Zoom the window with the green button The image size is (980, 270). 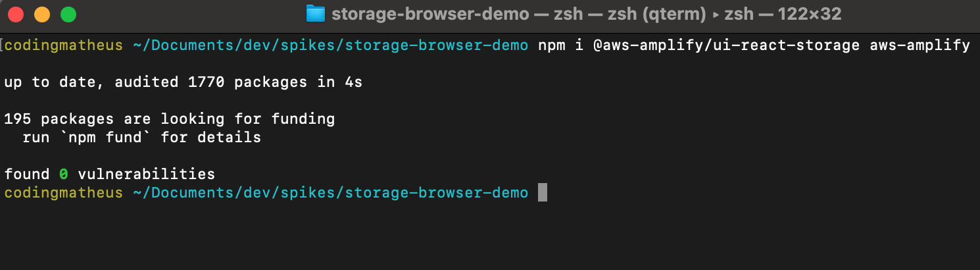[68, 14]
